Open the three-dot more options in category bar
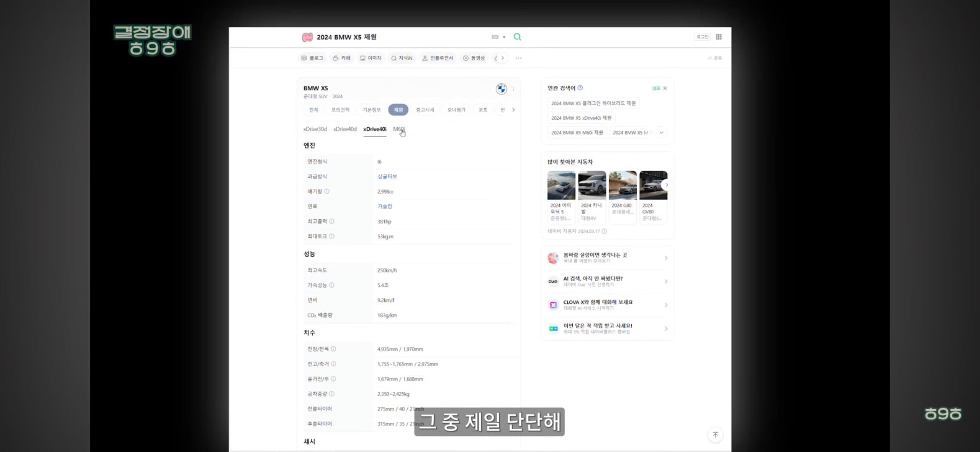The image size is (980, 452). [x=519, y=58]
